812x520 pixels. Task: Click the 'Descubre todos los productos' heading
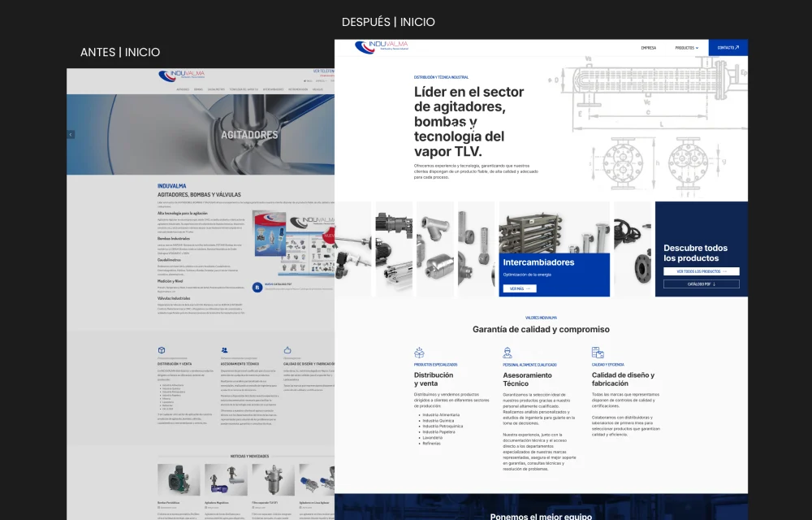coord(696,253)
